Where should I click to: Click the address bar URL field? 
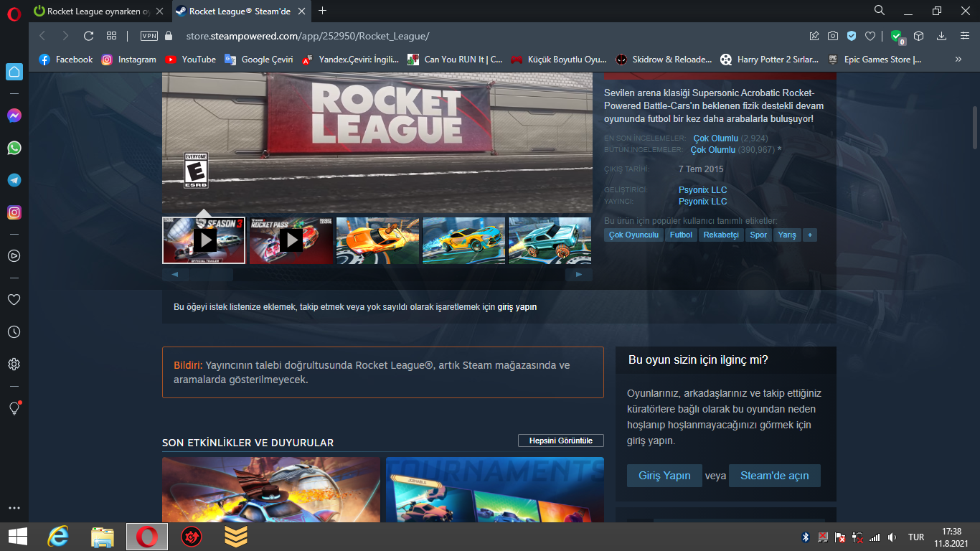[488, 36]
